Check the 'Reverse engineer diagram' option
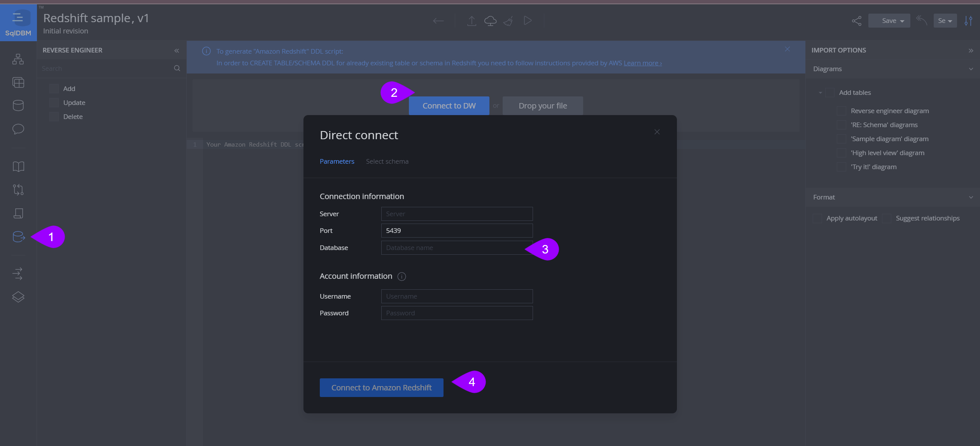Screen dimensions: 980x446 point(842,111)
